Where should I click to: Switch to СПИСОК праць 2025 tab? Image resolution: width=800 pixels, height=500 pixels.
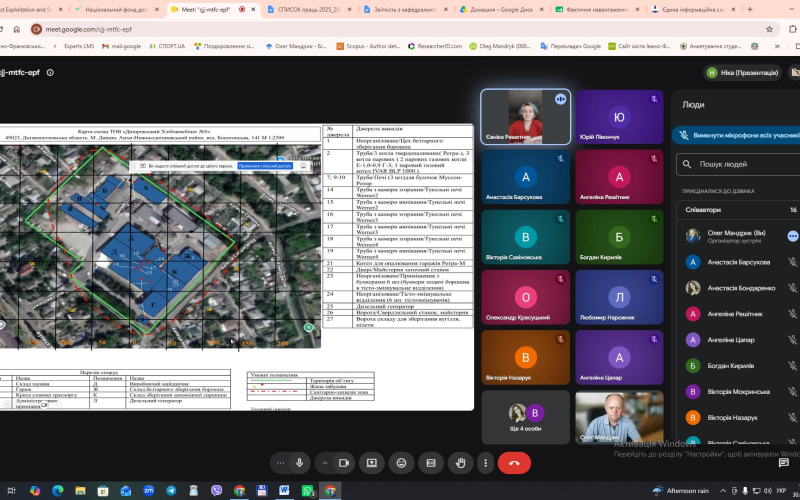[308, 10]
